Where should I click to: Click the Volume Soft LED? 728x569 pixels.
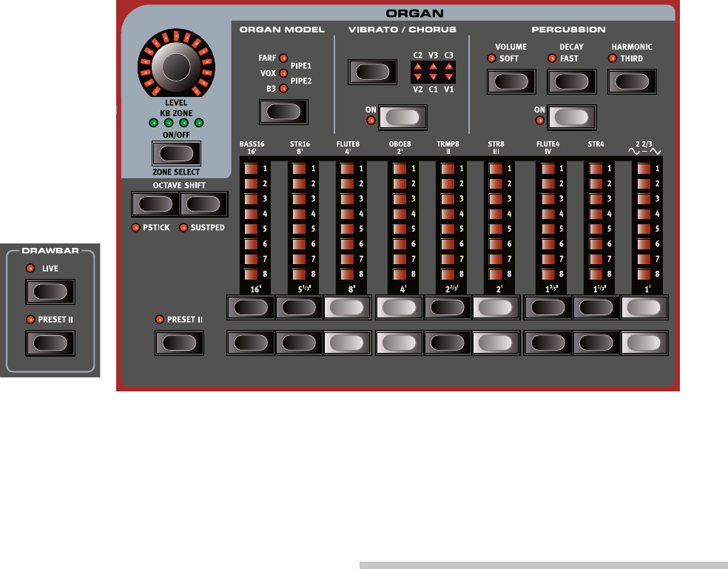(491, 58)
